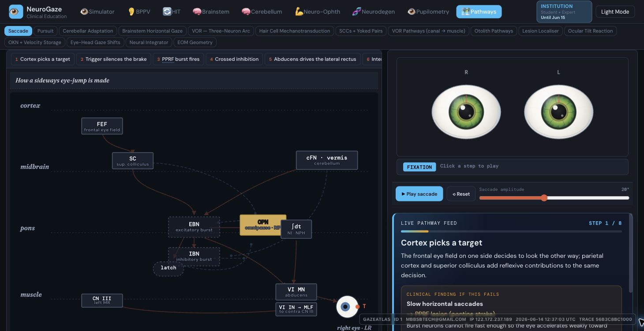Viewport: 644px width, 331px height.
Task: Open Eye-Head Gaze Shifts chip
Action: pyautogui.click(x=95, y=42)
